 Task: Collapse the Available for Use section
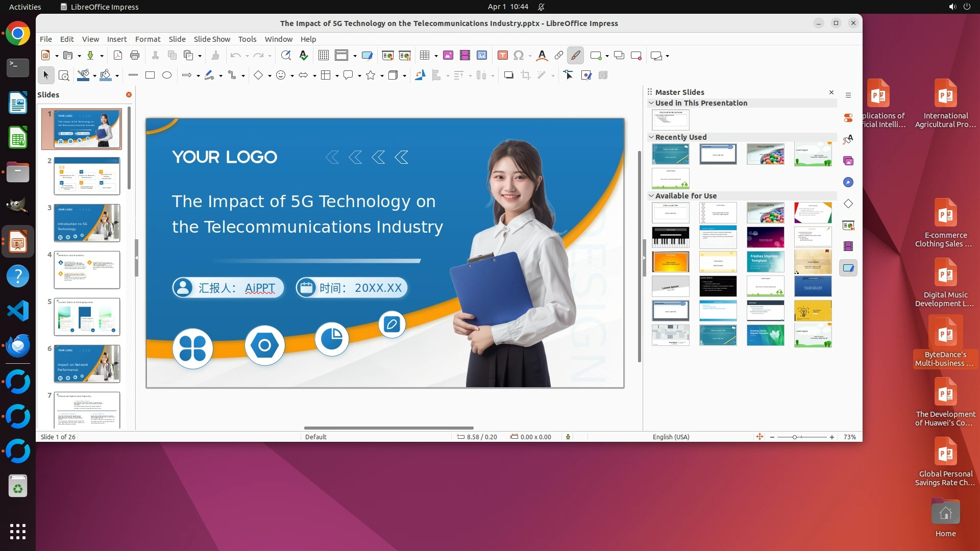651,196
